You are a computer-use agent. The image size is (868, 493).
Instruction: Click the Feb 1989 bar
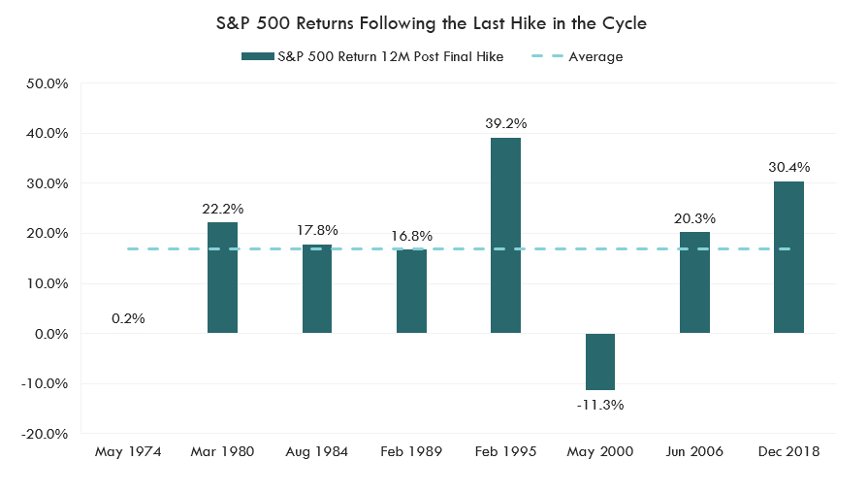pos(411,291)
